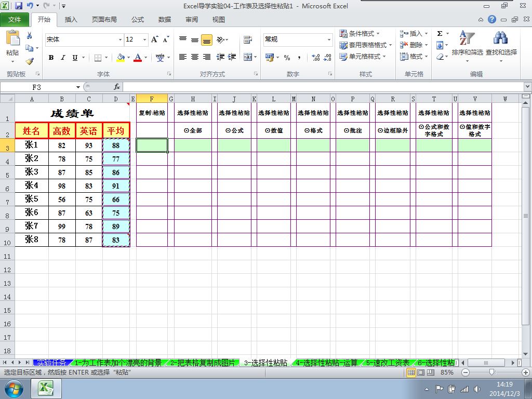Viewport: 532px width, 399px height.
Task: Increase indent icon
Action: tap(232, 57)
